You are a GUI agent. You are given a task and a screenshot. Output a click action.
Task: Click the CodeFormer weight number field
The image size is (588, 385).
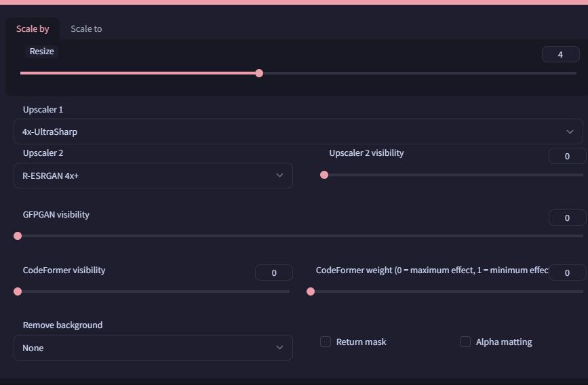coord(567,272)
